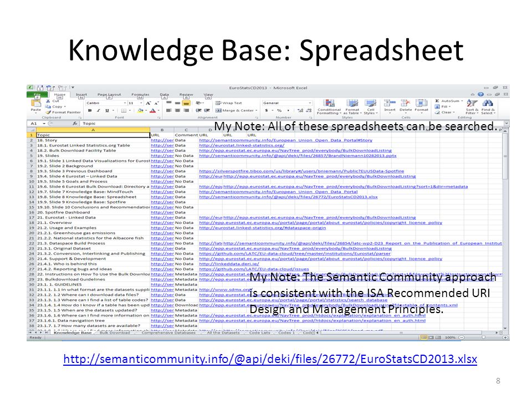This screenshot has height=399, width=532.
Task: Open Sort & Filter
Action: point(472,106)
